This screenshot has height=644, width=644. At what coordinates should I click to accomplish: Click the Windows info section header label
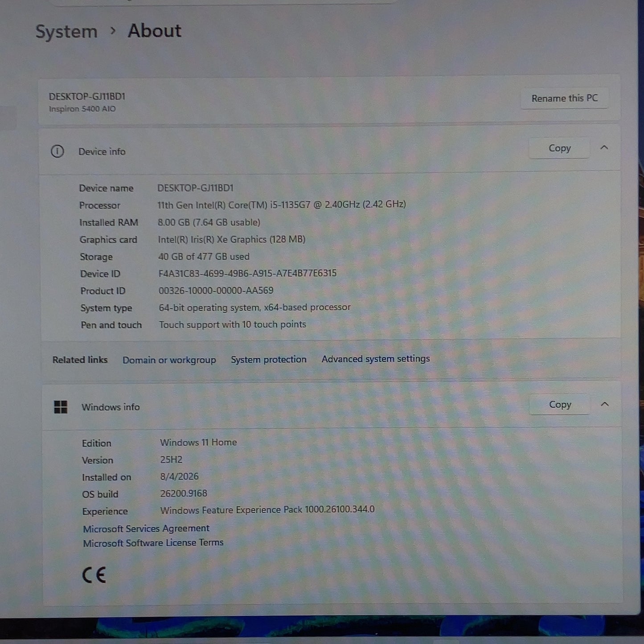[111, 407]
